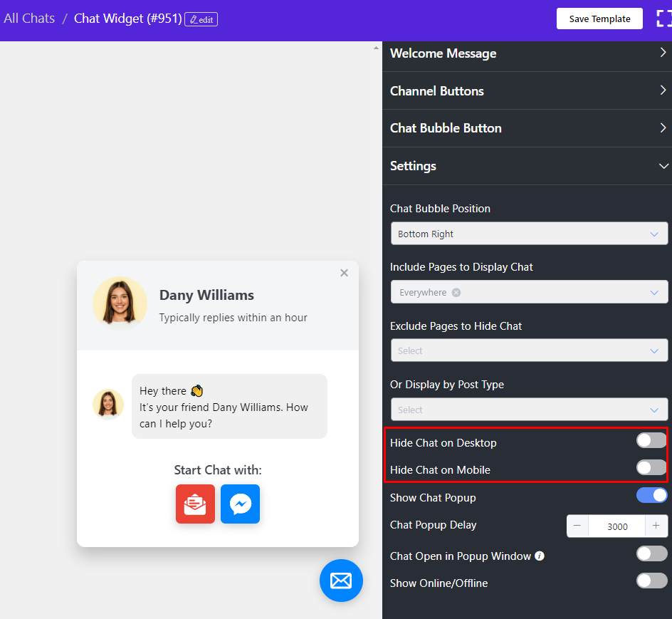Open Exclude Pages to Hide Chat dropdown

pos(530,350)
